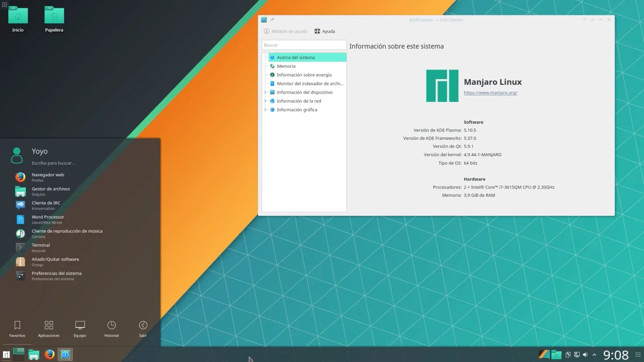Select Acerca del sistema module
The width and height of the screenshot is (644, 362).
tap(307, 57)
